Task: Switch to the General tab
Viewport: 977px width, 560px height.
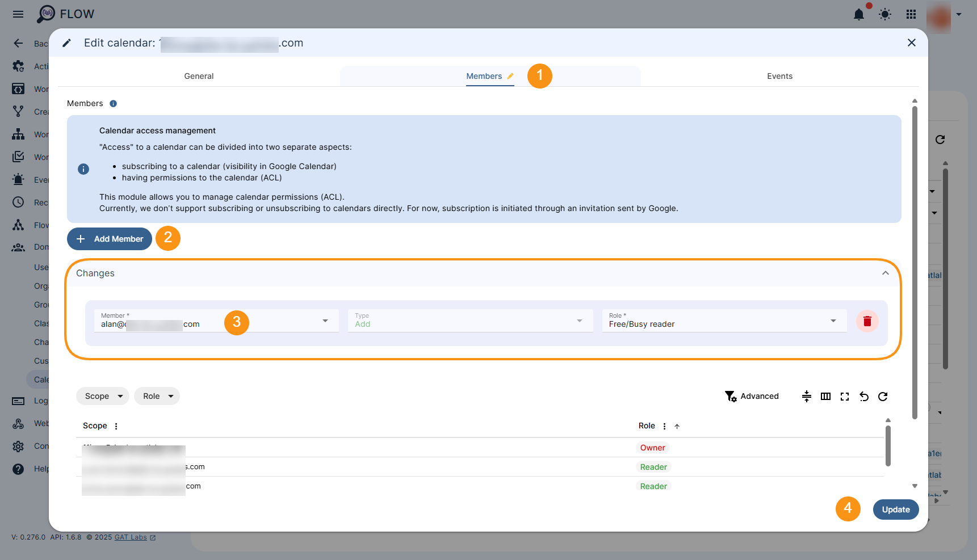Action: [x=199, y=75]
